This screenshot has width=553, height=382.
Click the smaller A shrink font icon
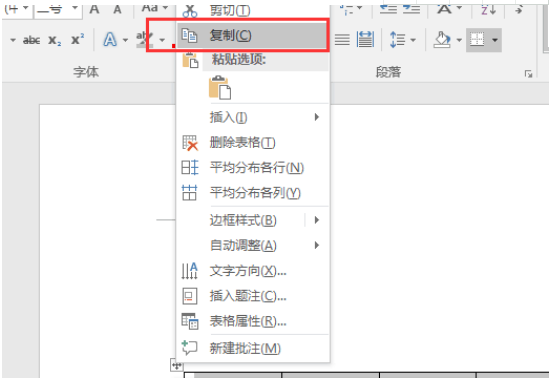click(x=117, y=10)
